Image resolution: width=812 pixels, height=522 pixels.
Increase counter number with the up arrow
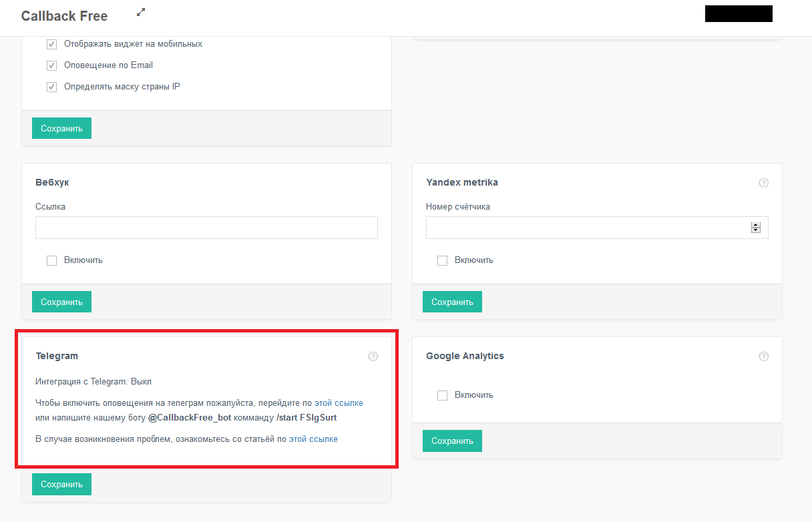756,225
